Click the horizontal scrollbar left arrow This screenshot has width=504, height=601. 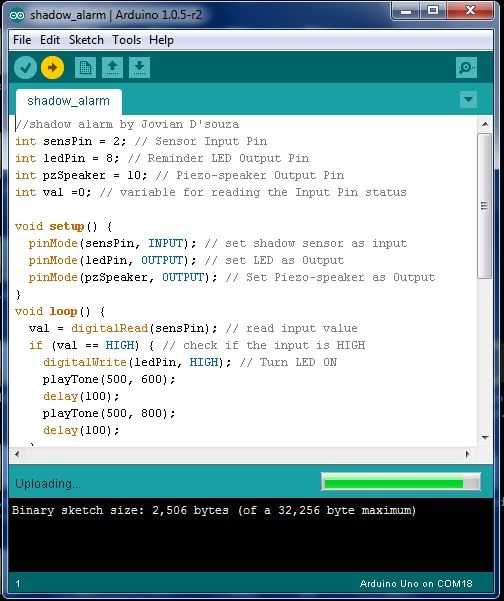tap(17, 454)
